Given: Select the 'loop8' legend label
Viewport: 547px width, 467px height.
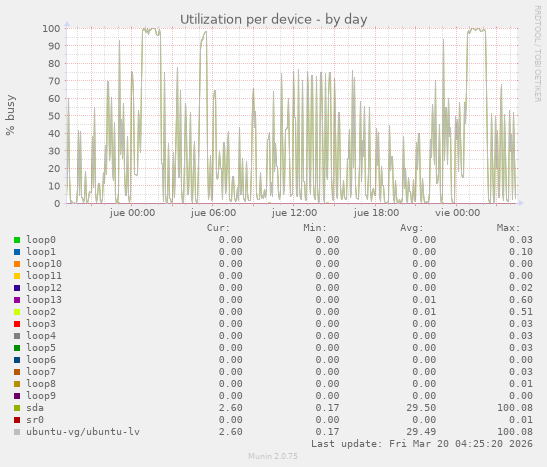Looking at the screenshot, I should pyautogui.click(x=41, y=384).
